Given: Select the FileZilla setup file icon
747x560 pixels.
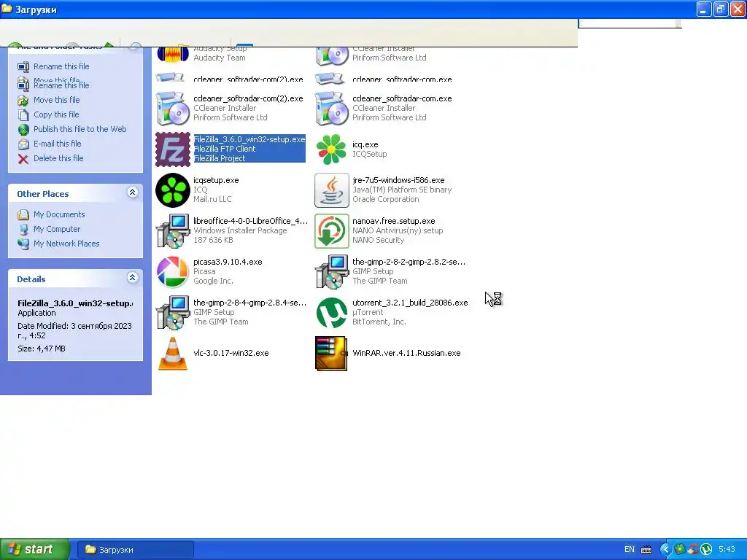Looking at the screenshot, I should click(x=173, y=149).
